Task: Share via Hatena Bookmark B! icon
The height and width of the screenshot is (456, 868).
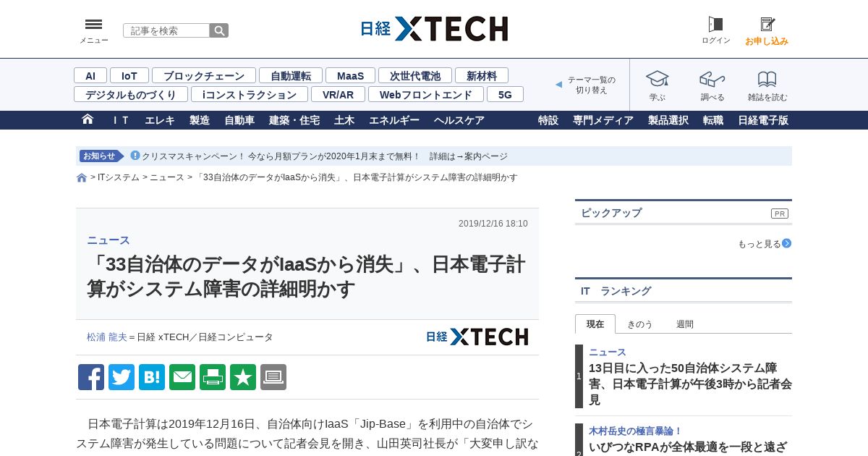Action: point(152,377)
